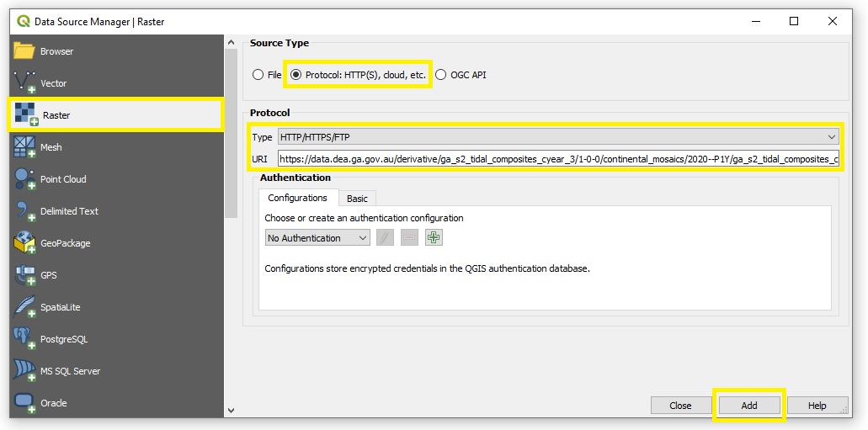Open the GeoPackage source panel
Image resolution: width=868 pixels, height=430 pixels.
tap(116, 243)
